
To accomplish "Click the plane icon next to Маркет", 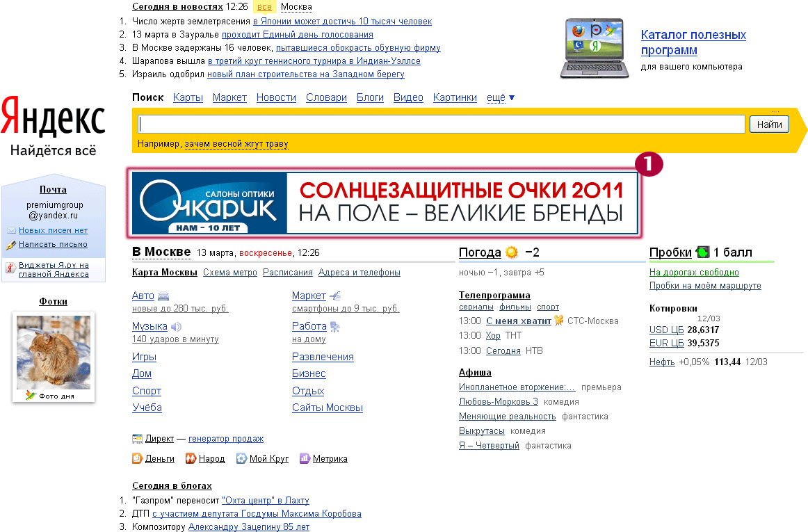I will (x=335, y=296).
